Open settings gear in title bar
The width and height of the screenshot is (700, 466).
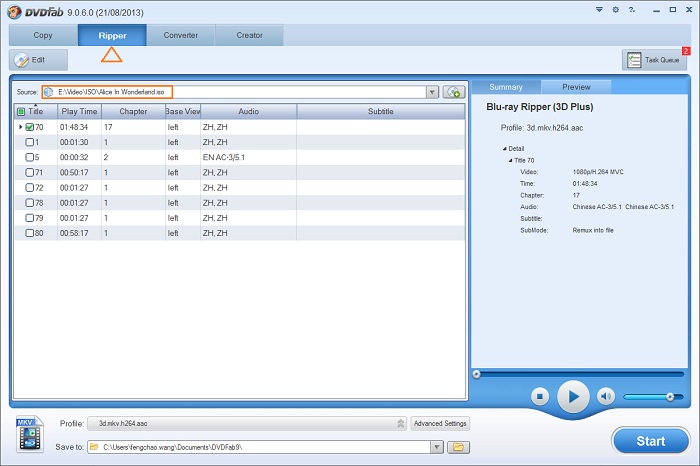(x=616, y=9)
